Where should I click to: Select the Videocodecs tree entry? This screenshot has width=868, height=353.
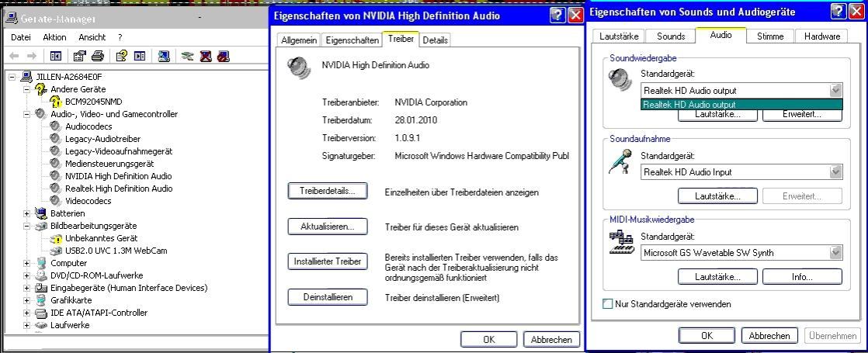pos(88,201)
